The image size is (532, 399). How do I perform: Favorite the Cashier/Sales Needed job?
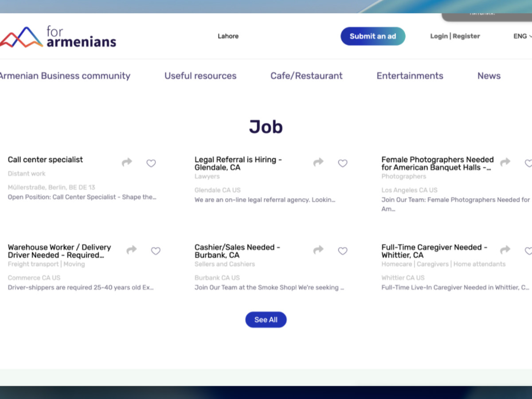coord(343,251)
